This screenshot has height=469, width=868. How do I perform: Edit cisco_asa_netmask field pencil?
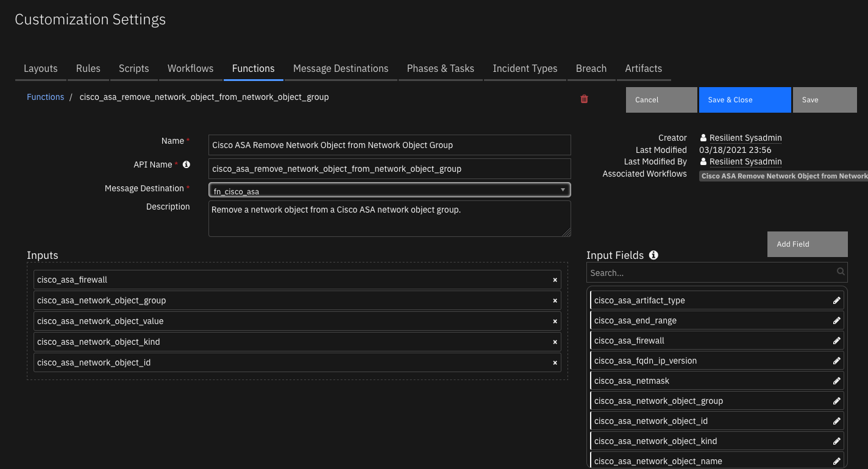836,381
